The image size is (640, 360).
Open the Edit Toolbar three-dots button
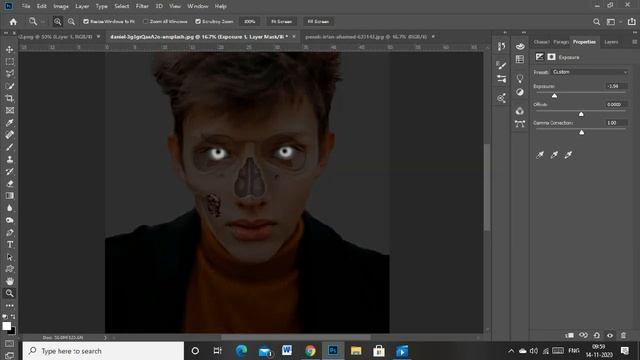(x=9, y=305)
